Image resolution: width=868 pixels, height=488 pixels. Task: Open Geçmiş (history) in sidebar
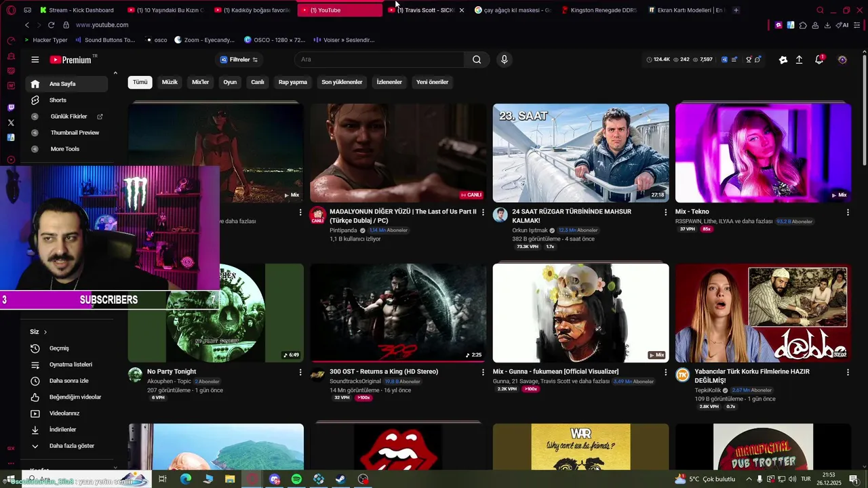(x=66, y=348)
